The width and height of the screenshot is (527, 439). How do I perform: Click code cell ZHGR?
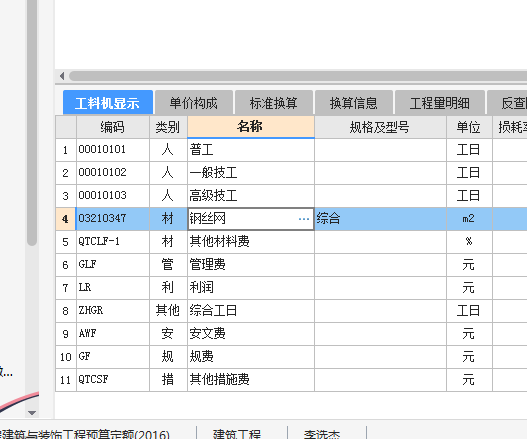pyautogui.click(x=113, y=311)
